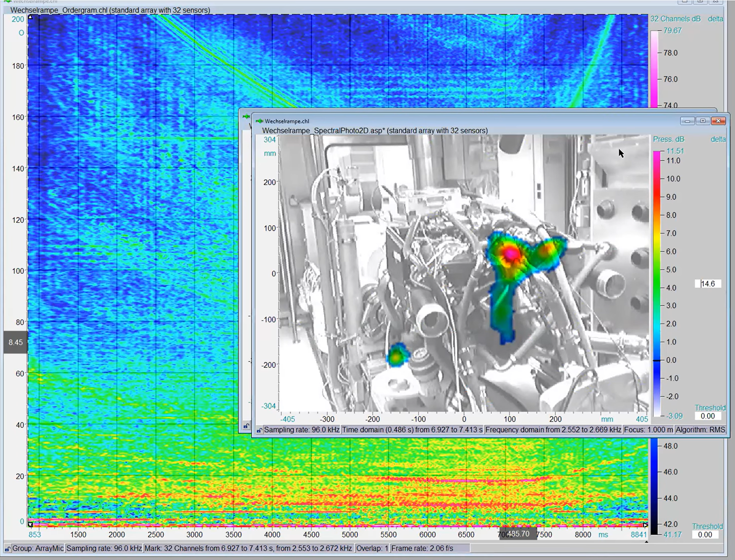
Task: Click "Group: ArrayMic" in the status bar
Action: (x=38, y=549)
